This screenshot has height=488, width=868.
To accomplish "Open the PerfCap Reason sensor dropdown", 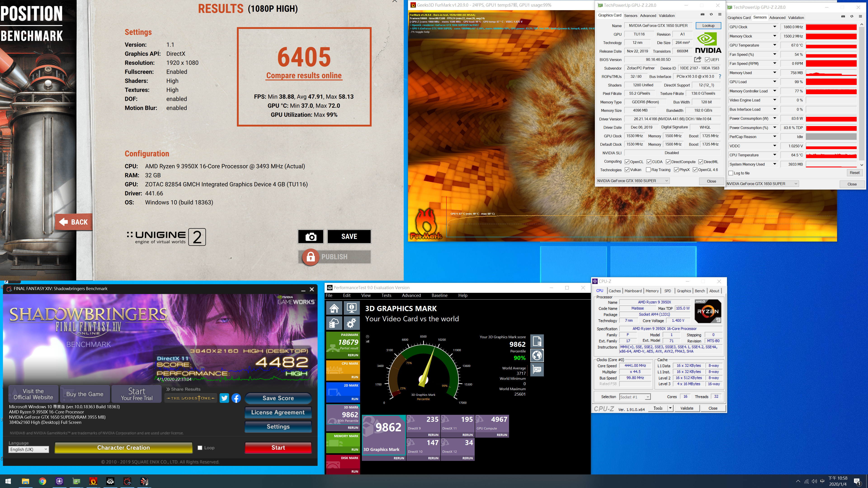I will (x=775, y=137).
